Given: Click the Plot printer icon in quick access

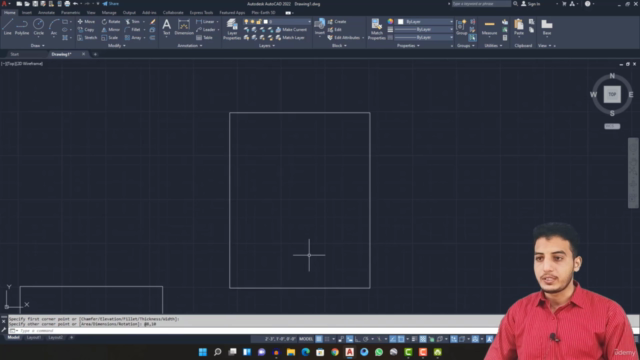Looking at the screenshot, I should [x=67, y=4].
